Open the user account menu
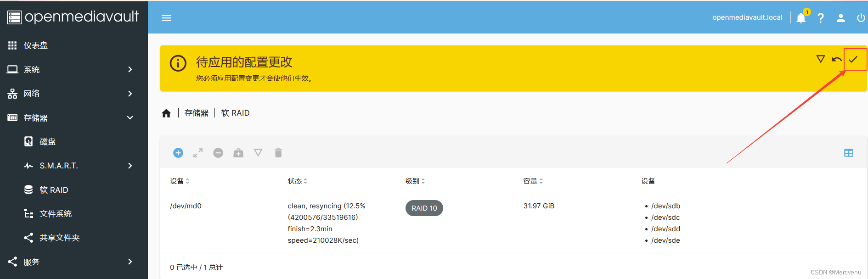 coord(841,18)
